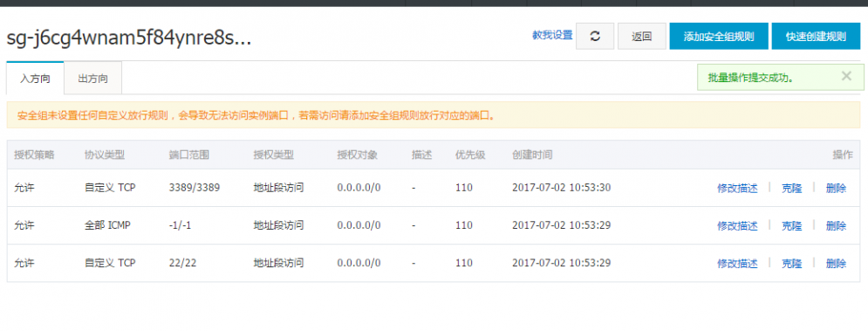The image size is (868, 331).
Task: Click the 2017-07-02 10:53:30 timestamp
Action: pos(562,188)
